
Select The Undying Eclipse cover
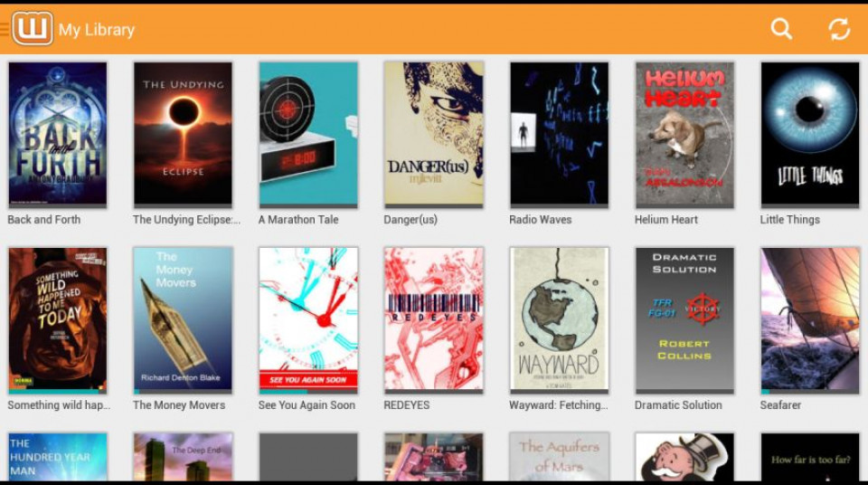183,134
